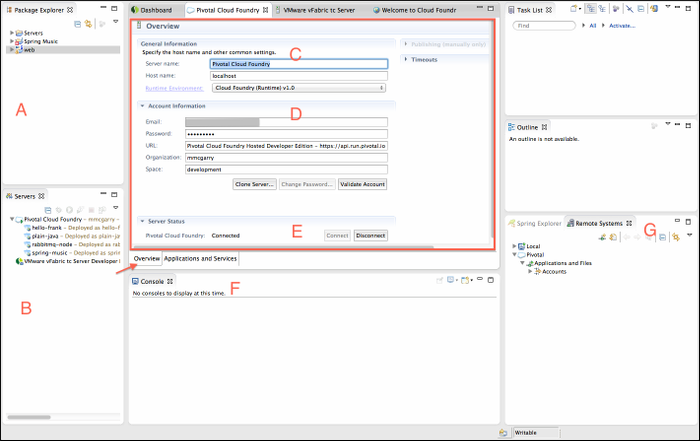Switch to the Dashboard editor tab

pos(156,10)
